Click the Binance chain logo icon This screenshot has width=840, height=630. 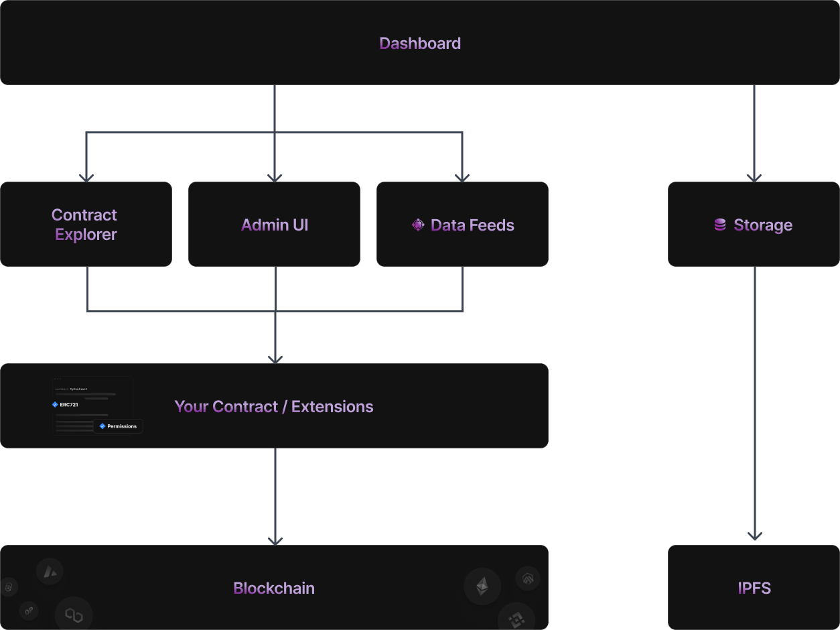(516, 619)
